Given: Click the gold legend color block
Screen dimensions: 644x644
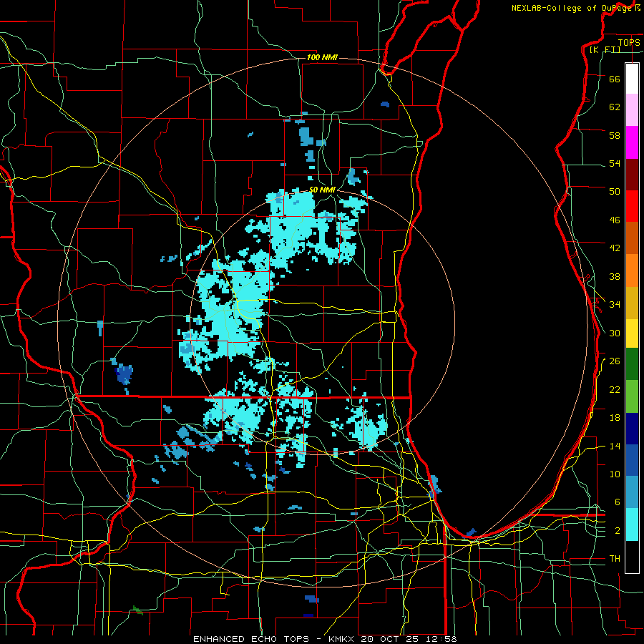Looking at the screenshot, I should point(632,303).
